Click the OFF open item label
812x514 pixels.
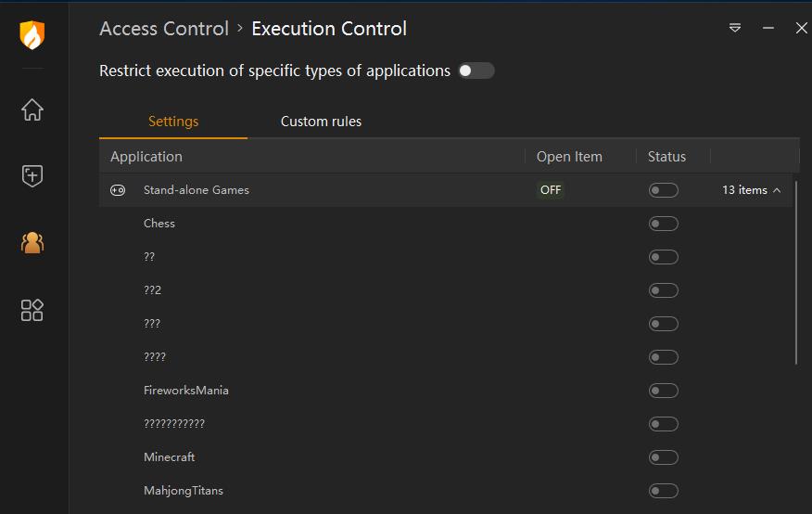coord(551,190)
